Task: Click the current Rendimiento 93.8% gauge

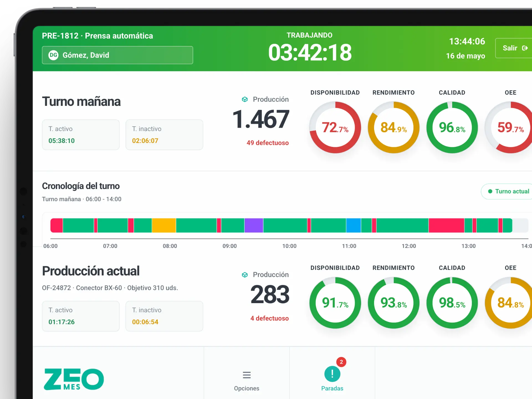Action: [394, 303]
